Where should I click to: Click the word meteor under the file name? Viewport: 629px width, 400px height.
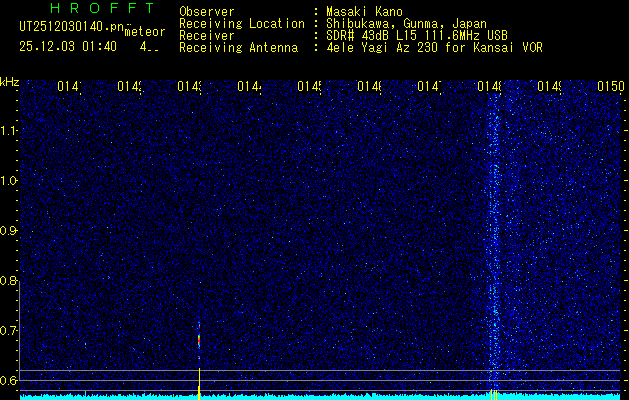point(145,32)
